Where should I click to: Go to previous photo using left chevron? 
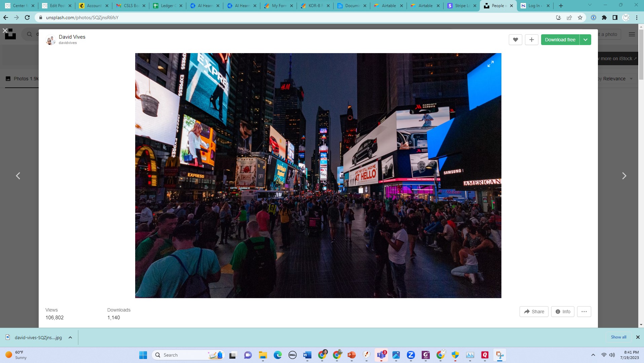tap(18, 176)
